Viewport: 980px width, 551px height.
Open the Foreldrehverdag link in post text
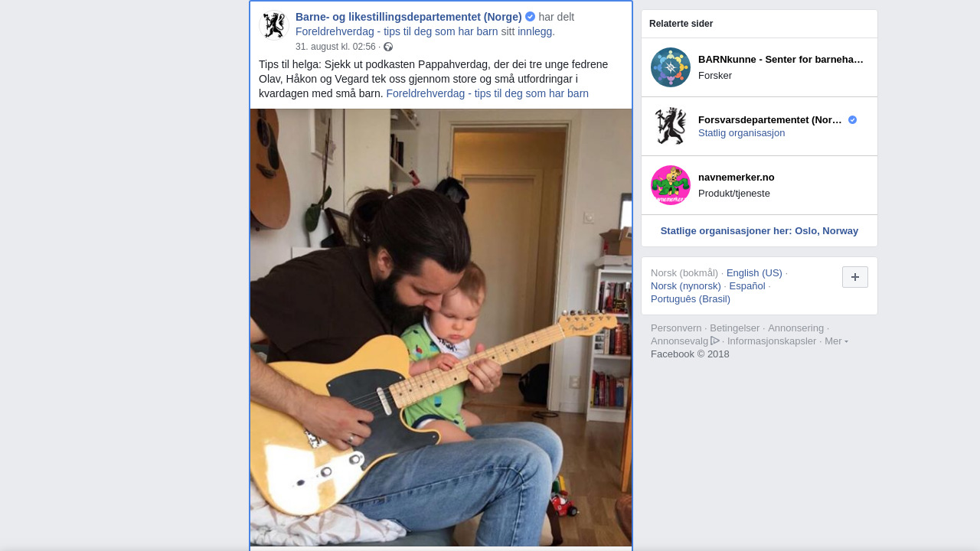[487, 93]
